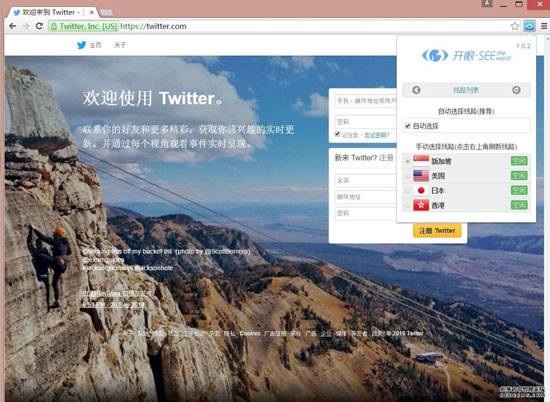550x402 pixels.
Task: Reload the Twitter page
Action: click(x=39, y=26)
